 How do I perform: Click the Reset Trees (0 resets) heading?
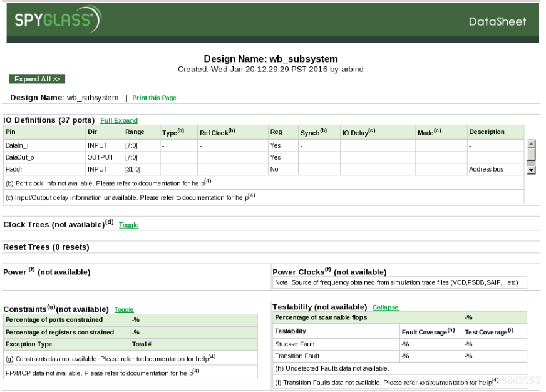[x=46, y=247]
